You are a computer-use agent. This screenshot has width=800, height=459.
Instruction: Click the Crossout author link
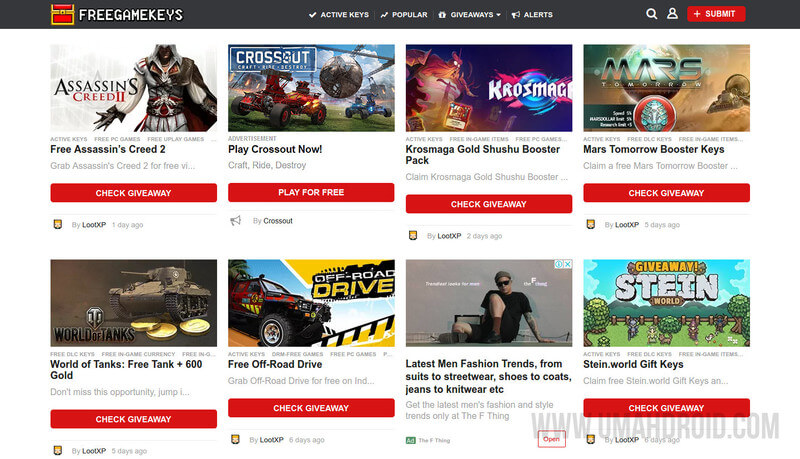[x=278, y=221]
